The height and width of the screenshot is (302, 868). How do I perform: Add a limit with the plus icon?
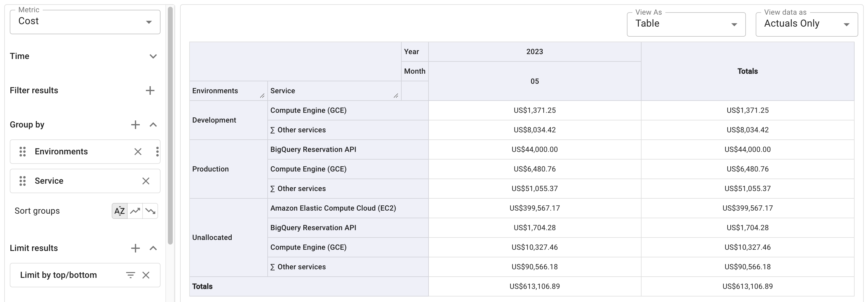point(135,248)
